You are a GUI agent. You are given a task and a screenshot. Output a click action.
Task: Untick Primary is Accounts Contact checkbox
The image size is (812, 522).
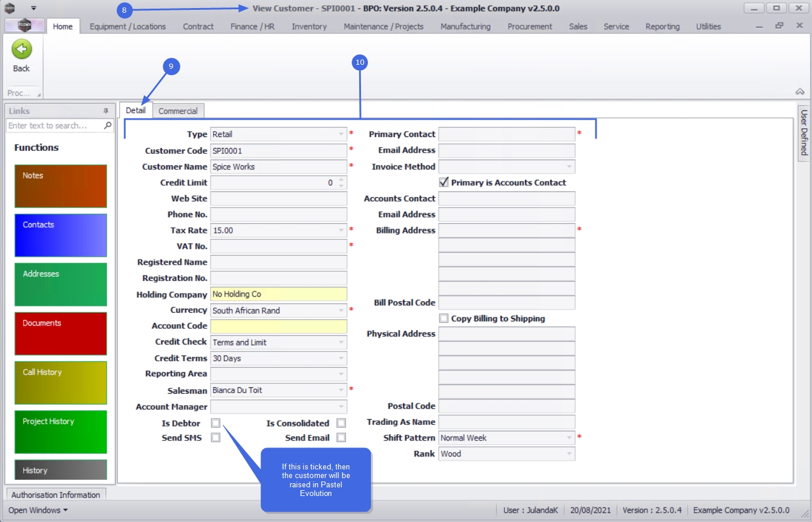pyautogui.click(x=444, y=182)
